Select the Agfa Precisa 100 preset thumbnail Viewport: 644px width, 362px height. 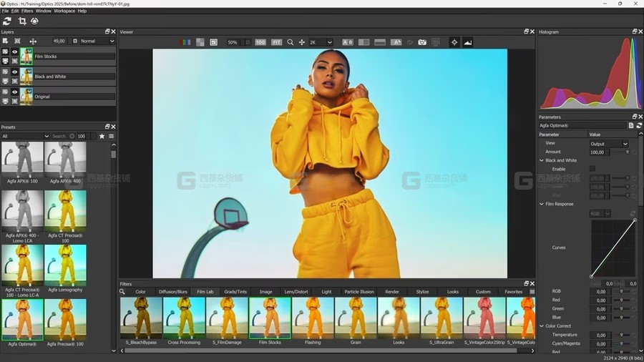65,319
